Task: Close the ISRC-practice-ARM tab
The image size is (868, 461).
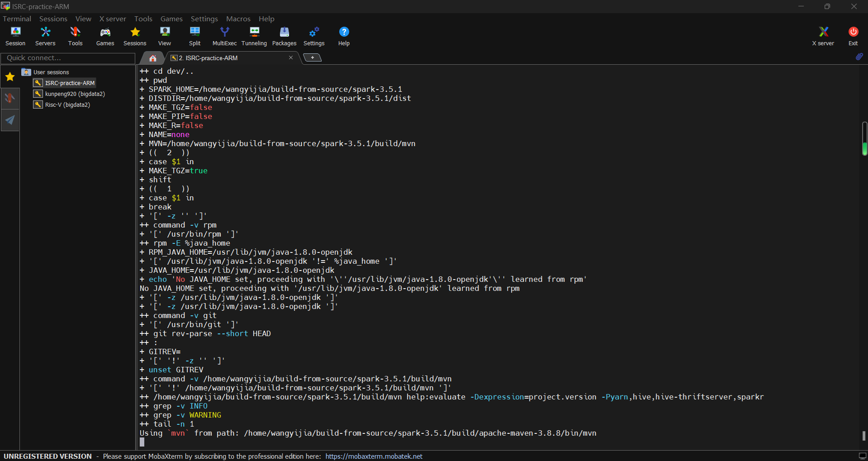Action: (291, 57)
